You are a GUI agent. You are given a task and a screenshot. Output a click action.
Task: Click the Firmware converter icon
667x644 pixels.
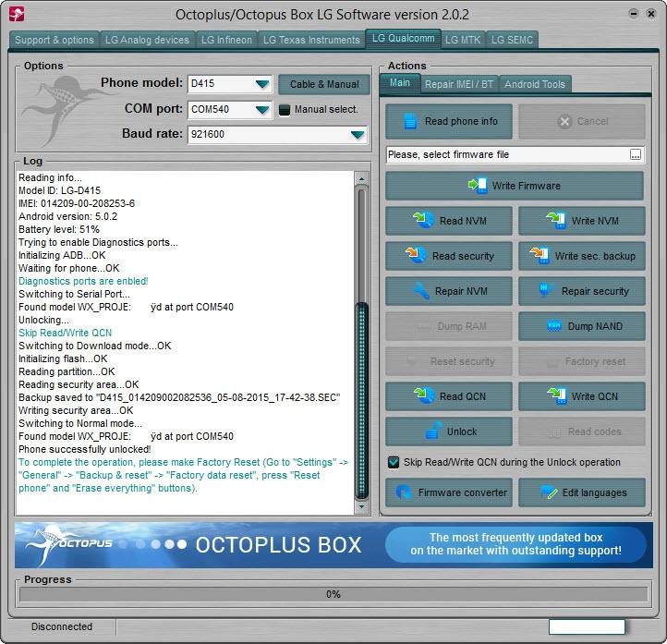tap(404, 492)
